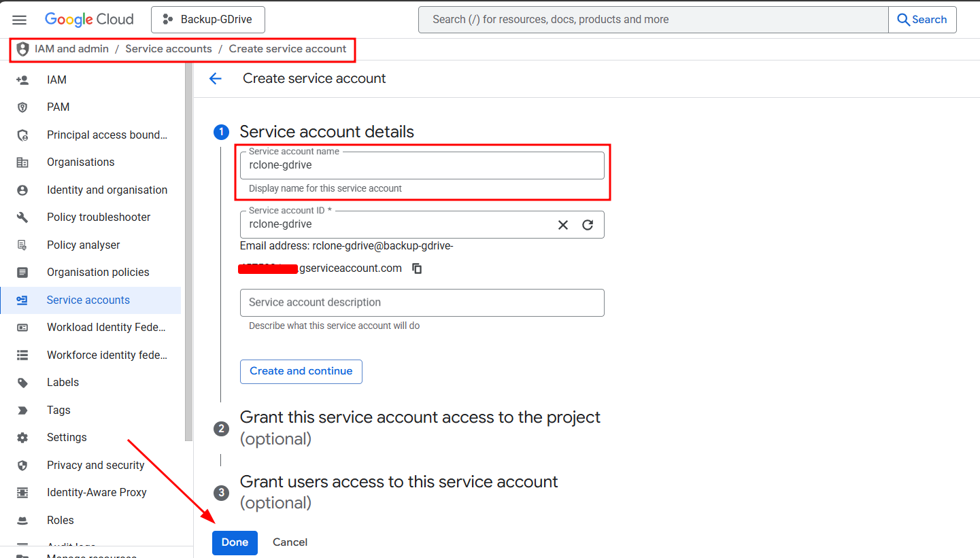Open the navigation hamburger menu

19,19
